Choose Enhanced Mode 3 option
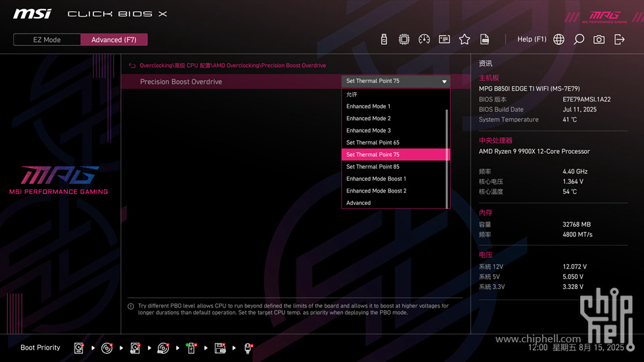Screen dimensions: 644x362 coord(394,131)
